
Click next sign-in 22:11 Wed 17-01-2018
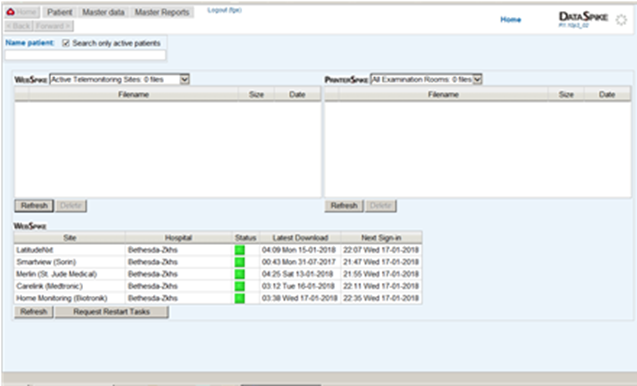pyautogui.click(x=381, y=286)
